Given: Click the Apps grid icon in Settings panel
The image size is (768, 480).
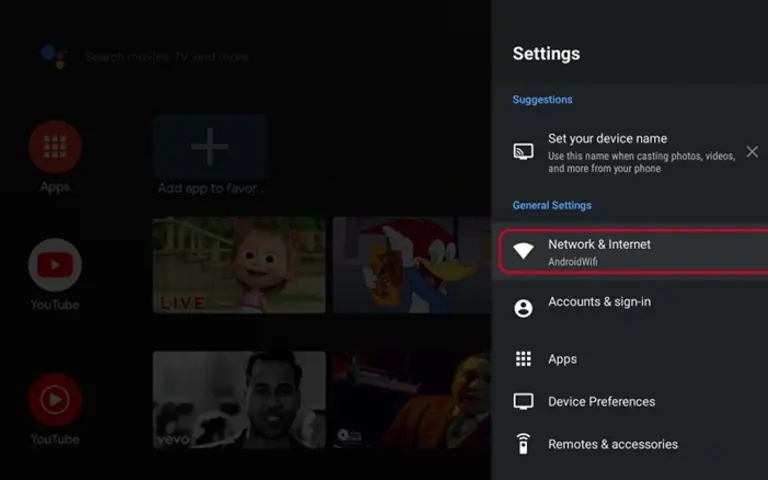Looking at the screenshot, I should (x=523, y=359).
